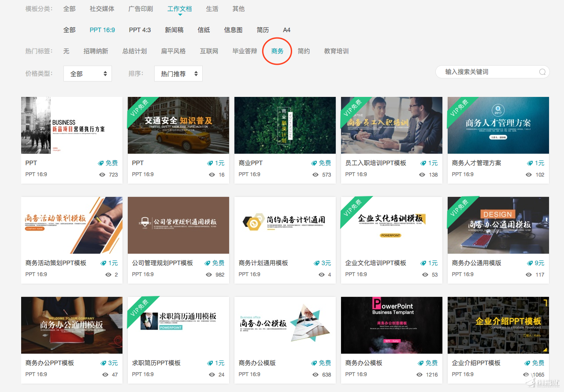Click views eye icon on 公司管理规划PPT模板 card
This screenshot has width=564, height=392.
pos(209,274)
